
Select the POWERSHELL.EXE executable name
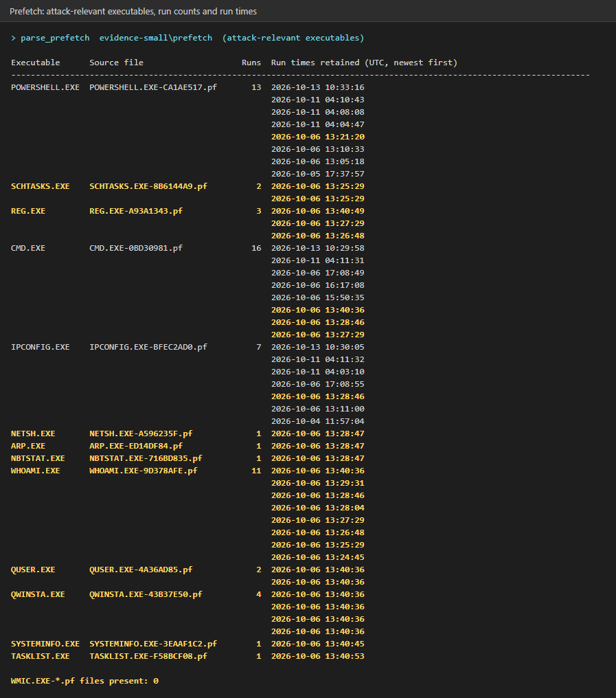tap(45, 87)
